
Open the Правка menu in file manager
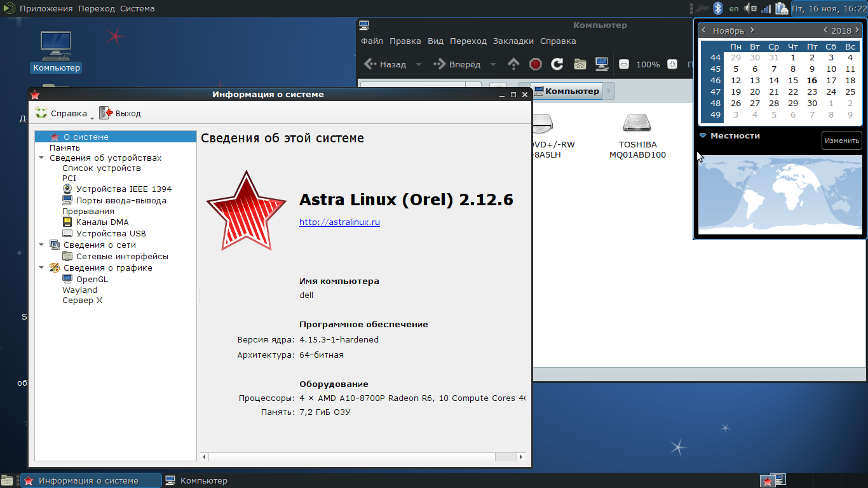pos(405,41)
